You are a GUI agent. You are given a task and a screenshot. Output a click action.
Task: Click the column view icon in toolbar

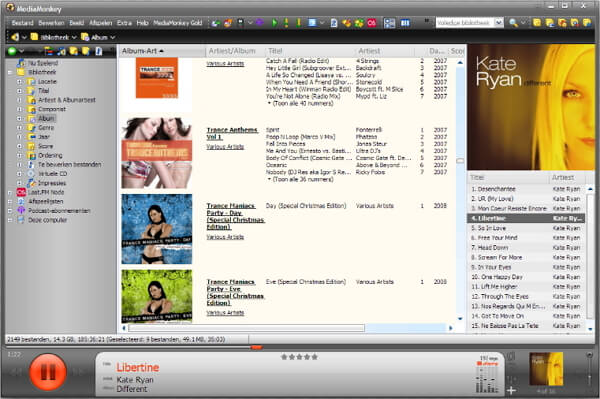(405, 23)
